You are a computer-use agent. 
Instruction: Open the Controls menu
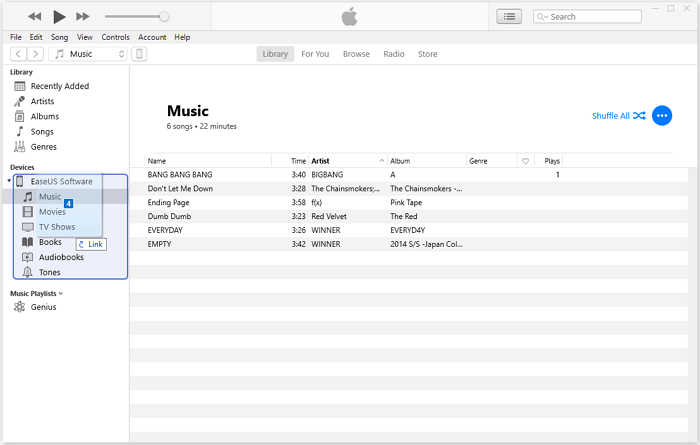click(115, 37)
